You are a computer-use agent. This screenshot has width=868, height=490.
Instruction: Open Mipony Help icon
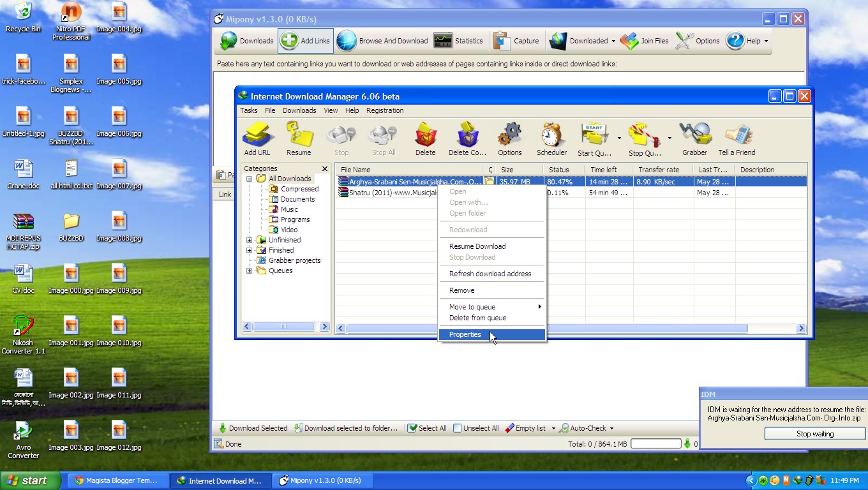tap(744, 41)
